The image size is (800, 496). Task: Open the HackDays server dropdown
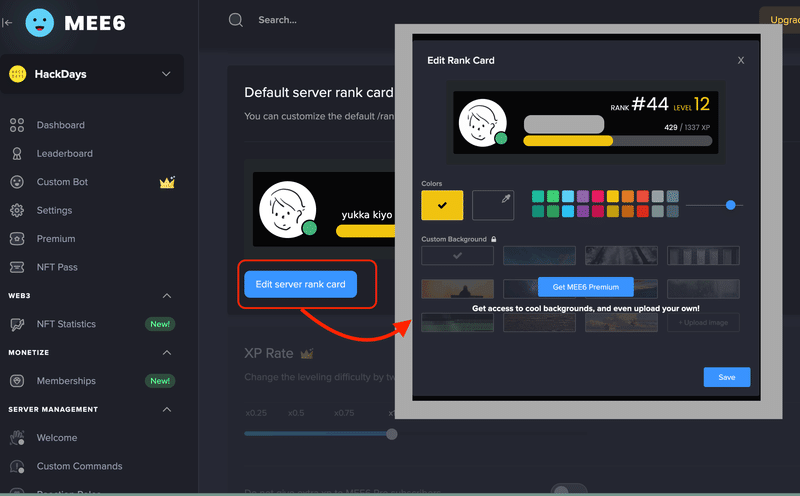(92, 74)
